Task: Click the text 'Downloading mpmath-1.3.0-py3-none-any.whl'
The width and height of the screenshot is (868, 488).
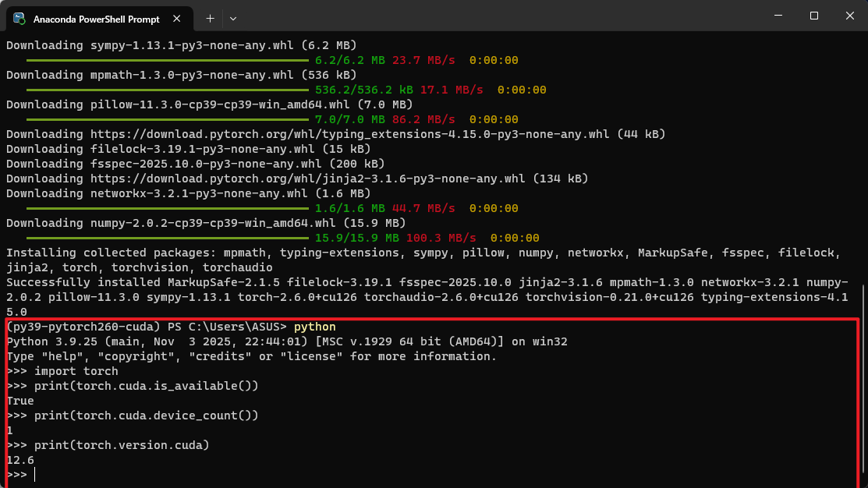Action: coord(150,75)
